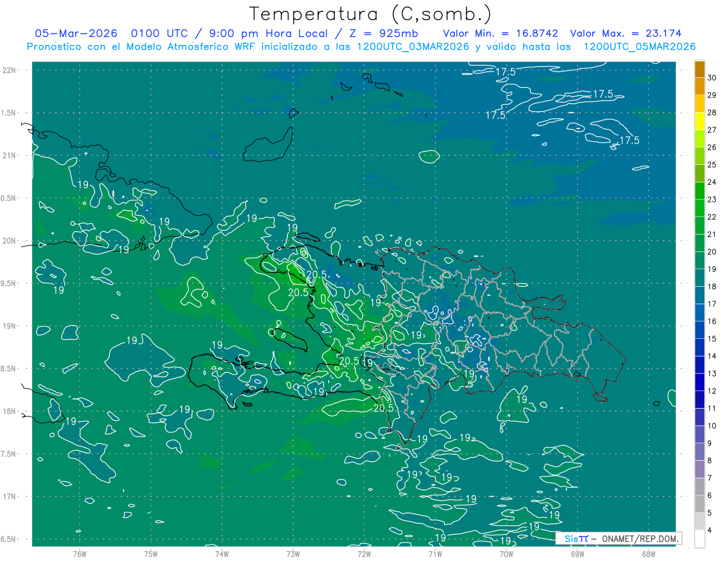This screenshot has height=562, width=728.
Task: Click the '22N' latitude axis label
Action: click(x=10, y=70)
